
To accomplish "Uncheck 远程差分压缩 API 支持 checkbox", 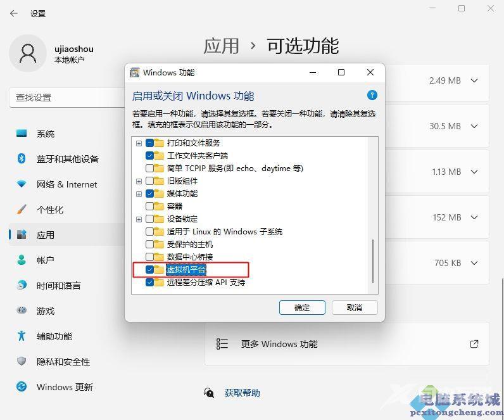I will (149, 283).
